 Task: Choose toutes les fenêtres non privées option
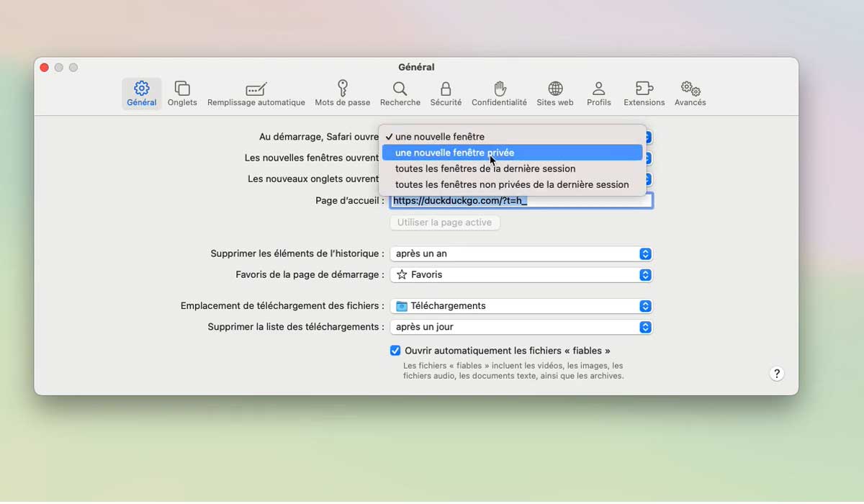[x=512, y=184]
